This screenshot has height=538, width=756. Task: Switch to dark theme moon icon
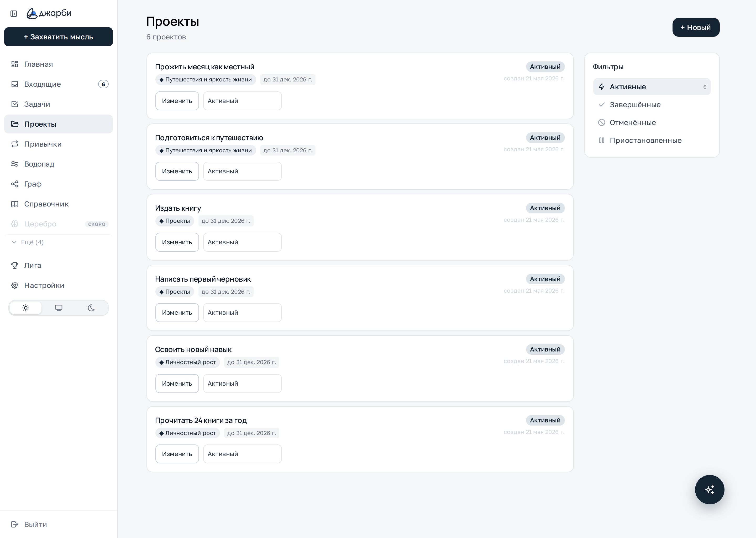click(x=91, y=308)
